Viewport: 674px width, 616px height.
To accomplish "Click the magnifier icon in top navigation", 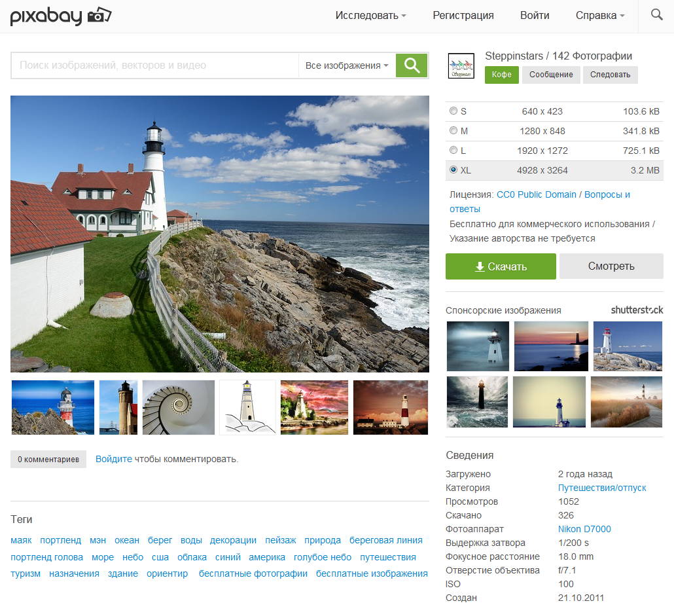I will pos(657,15).
